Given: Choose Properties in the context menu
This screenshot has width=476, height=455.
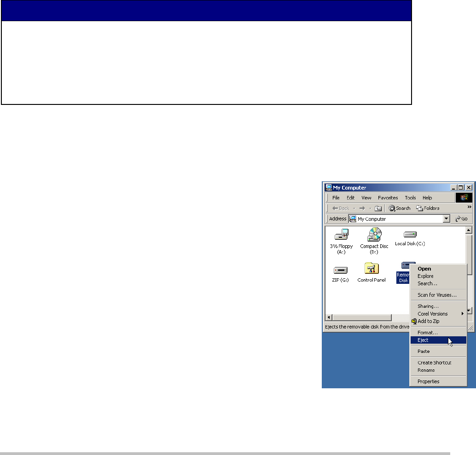Looking at the screenshot, I should pos(438,381).
